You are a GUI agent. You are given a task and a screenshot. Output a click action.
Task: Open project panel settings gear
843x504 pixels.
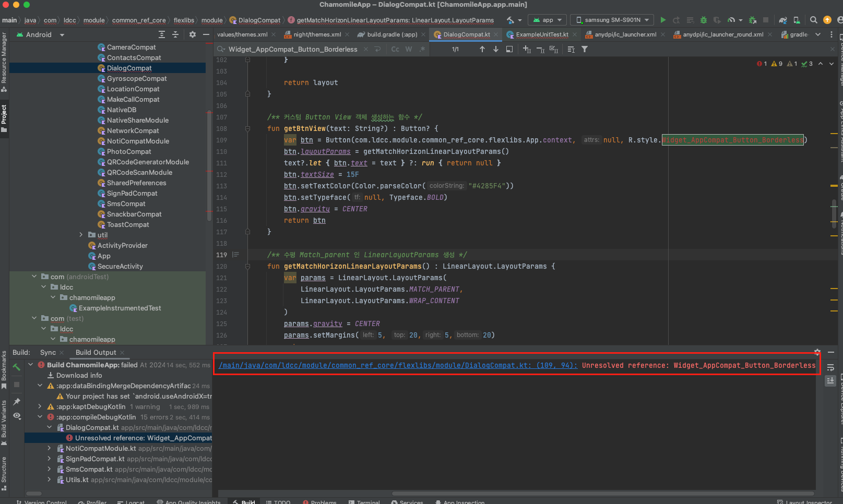click(x=192, y=34)
